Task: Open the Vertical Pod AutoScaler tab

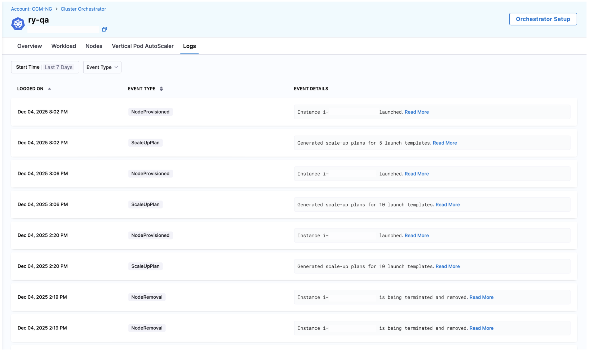Action: tap(142, 46)
